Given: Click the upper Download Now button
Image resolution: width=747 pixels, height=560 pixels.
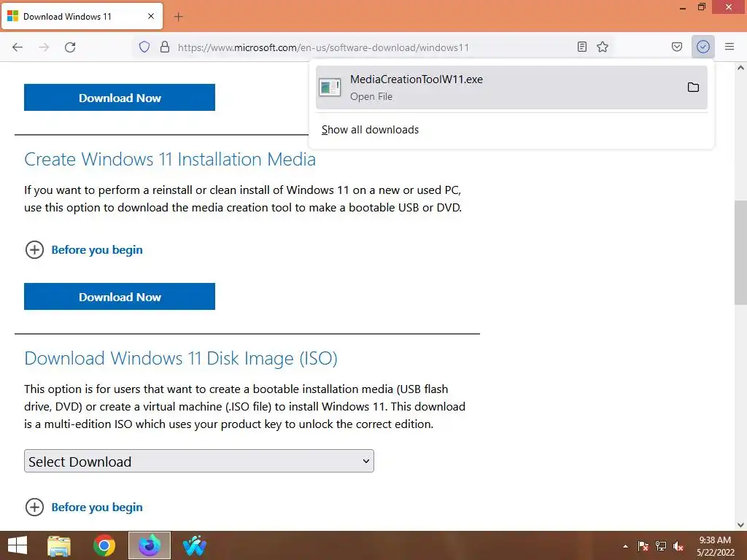Looking at the screenshot, I should coord(120,98).
